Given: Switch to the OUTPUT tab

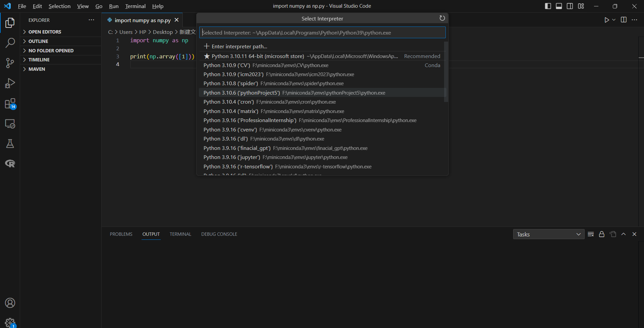Looking at the screenshot, I should [x=151, y=234].
